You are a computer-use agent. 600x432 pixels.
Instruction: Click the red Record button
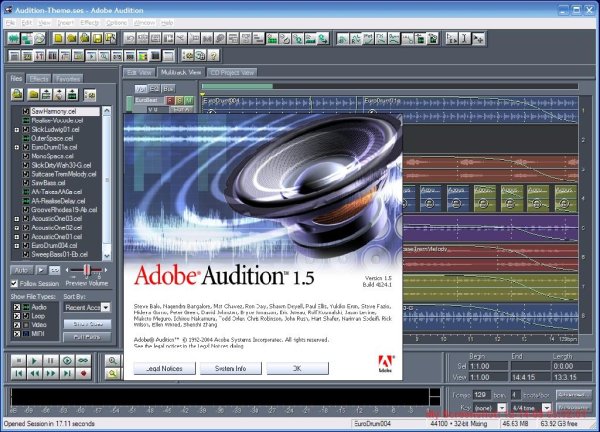coord(83,373)
